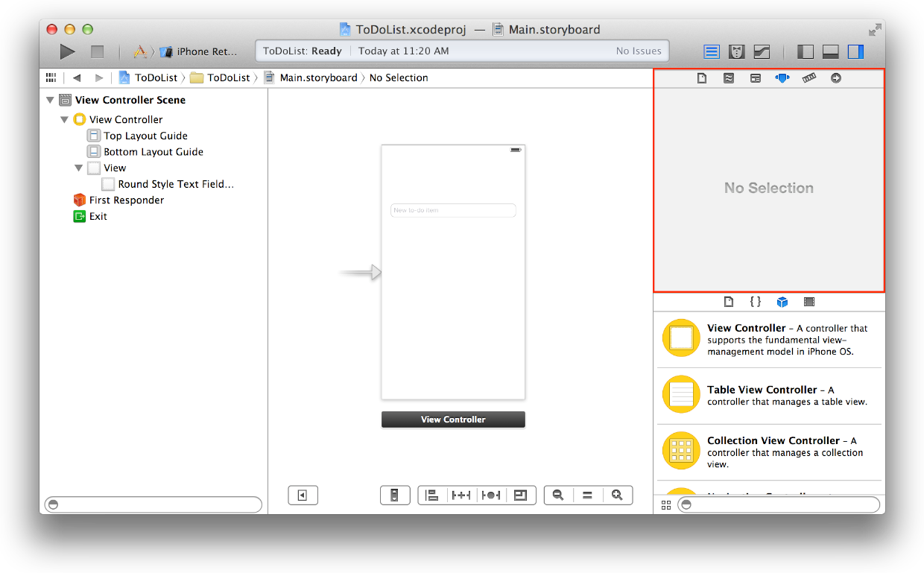Select Collection View Controller in Object library
924x573 pixels.
(x=769, y=452)
